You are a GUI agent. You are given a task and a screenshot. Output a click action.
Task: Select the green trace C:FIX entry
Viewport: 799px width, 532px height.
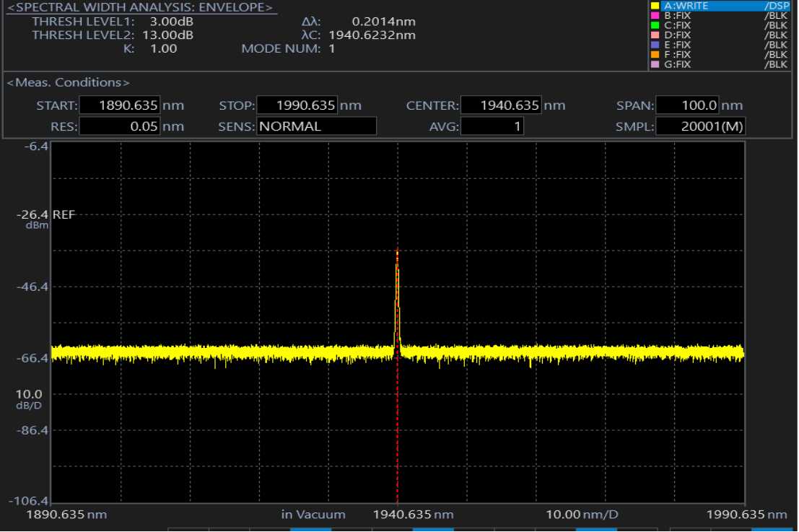point(677,25)
